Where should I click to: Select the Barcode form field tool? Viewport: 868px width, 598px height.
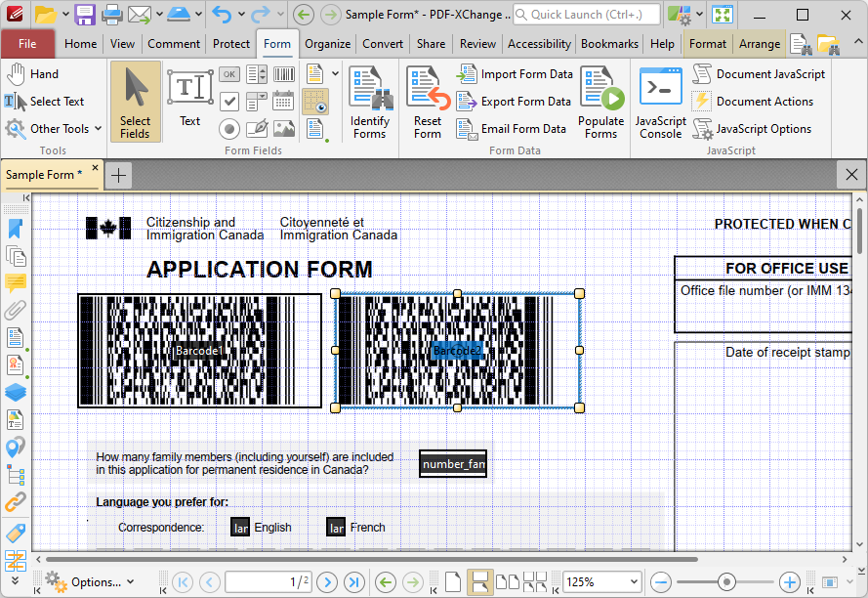point(283,73)
